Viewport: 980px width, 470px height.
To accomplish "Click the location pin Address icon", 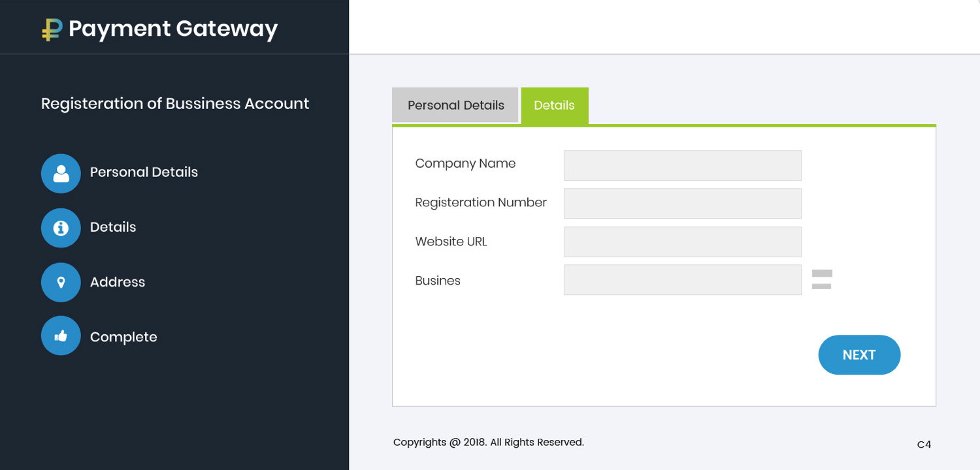I will [x=61, y=283].
